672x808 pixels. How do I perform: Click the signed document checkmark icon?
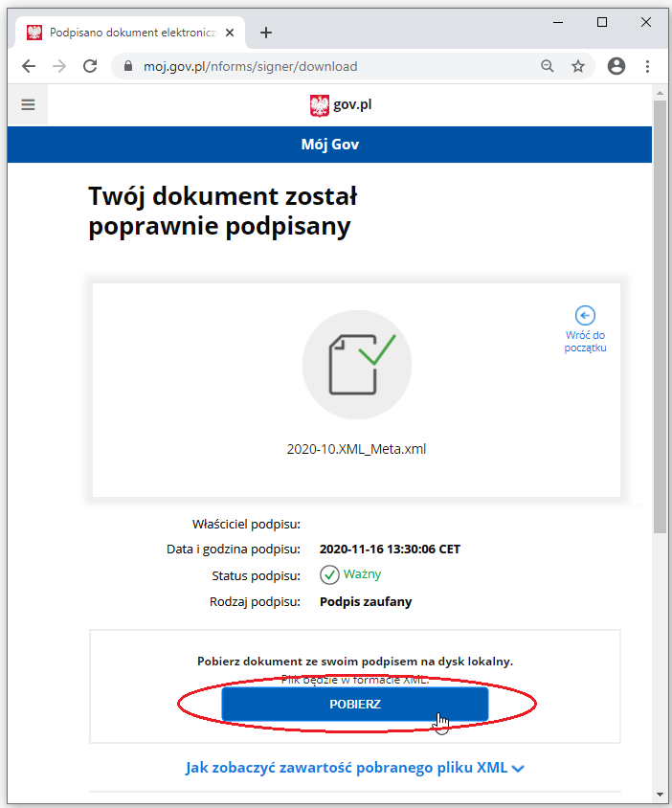357,365
